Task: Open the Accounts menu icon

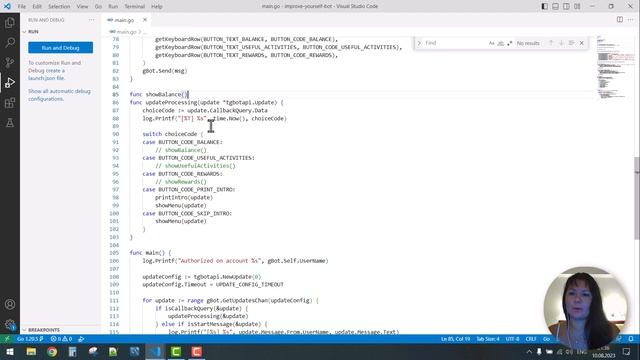Action: (10, 304)
